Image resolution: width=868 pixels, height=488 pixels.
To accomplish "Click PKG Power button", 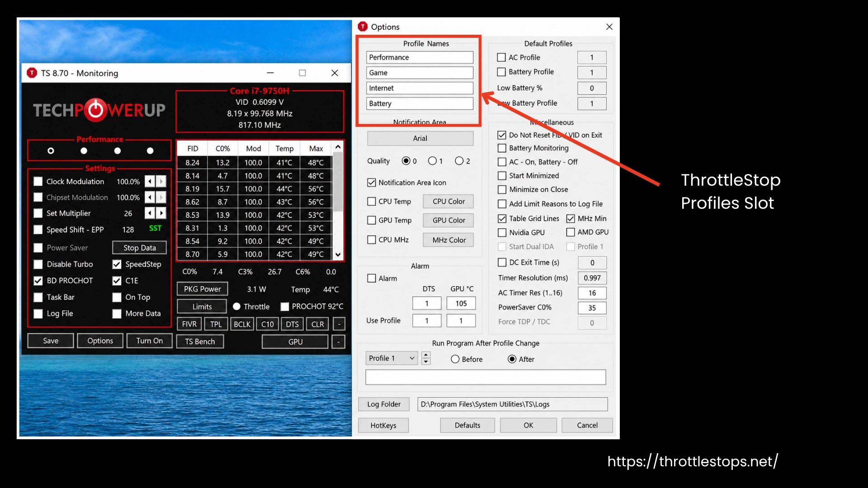I will coord(203,289).
